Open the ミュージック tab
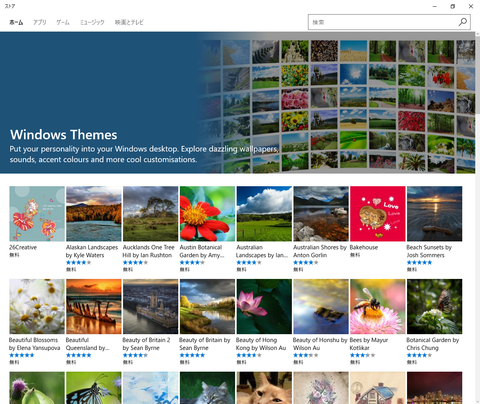Screen dimensions: 480x404 (92, 22)
